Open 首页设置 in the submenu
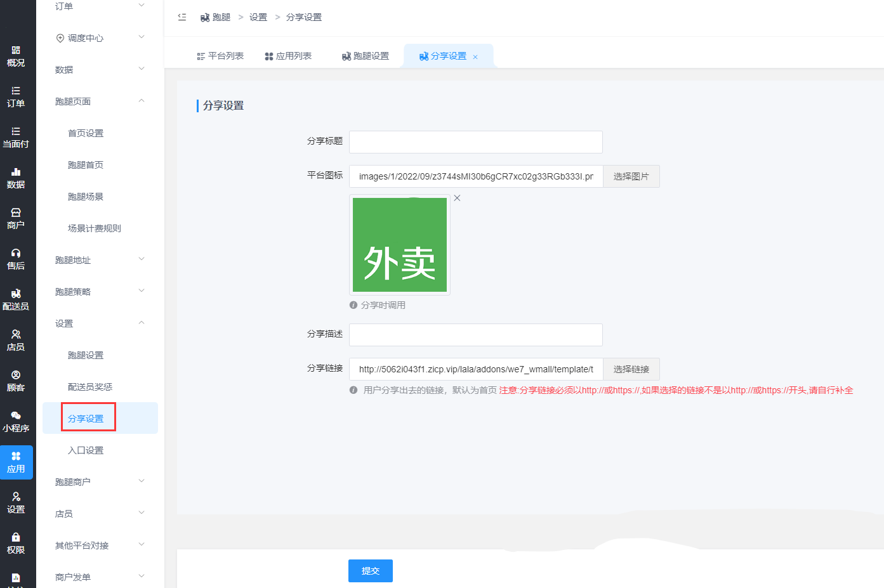This screenshot has width=884, height=588. point(86,133)
